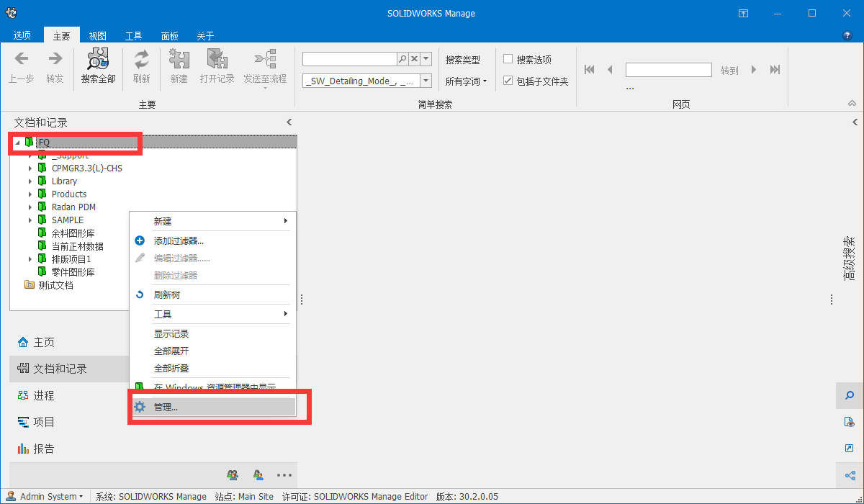
Task: Click the SOLIDWORKS Manage app logo icon
Action: tap(11, 13)
